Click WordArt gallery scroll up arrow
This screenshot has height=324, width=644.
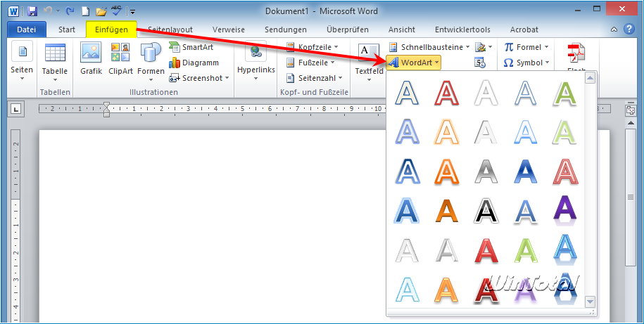click(x=591, y=77)
